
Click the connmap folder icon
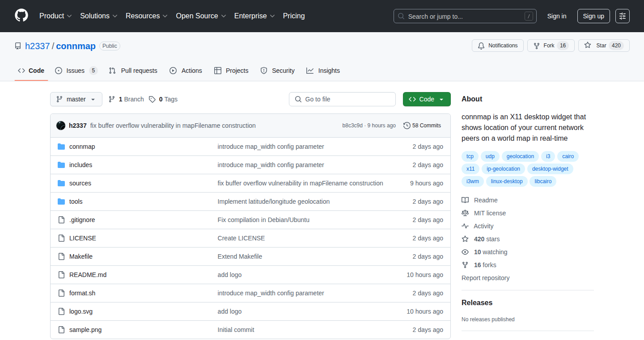click(61, 147)
